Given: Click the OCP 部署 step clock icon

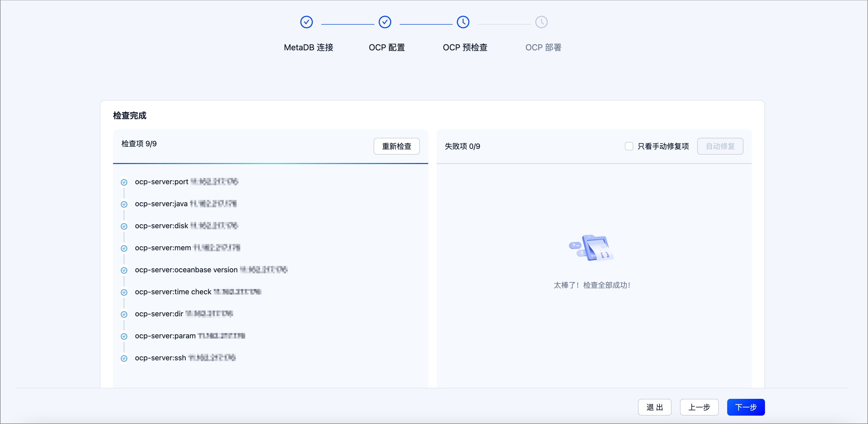Looking at the screenshot, I should (x=542, y=22).
